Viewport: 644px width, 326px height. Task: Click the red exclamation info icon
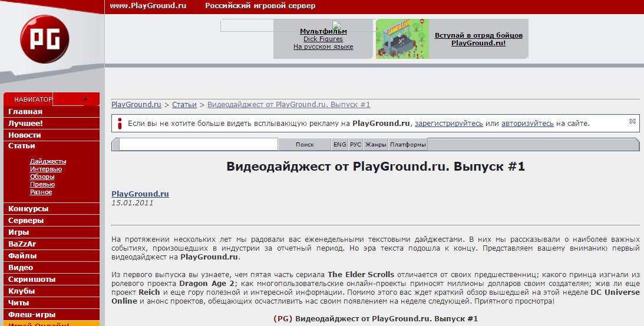(x=120, y=124)
